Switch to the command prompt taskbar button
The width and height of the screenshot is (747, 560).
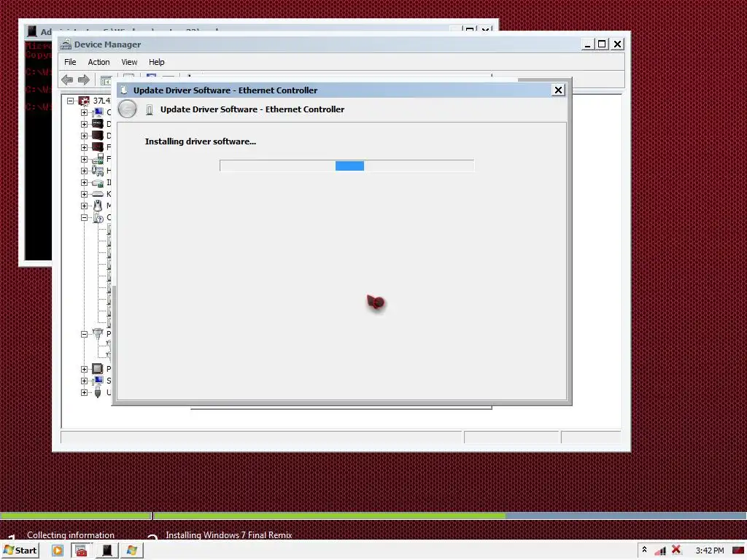(107, 551)
